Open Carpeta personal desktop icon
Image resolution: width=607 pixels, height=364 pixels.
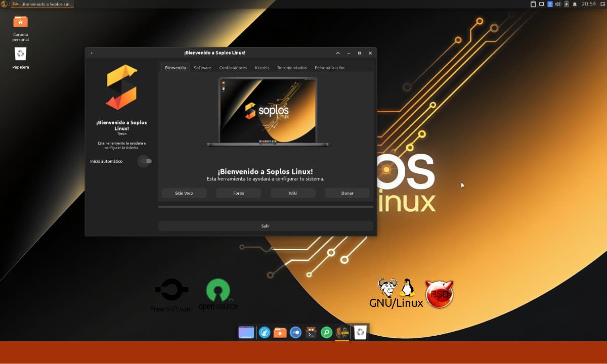tap(21, 22)
